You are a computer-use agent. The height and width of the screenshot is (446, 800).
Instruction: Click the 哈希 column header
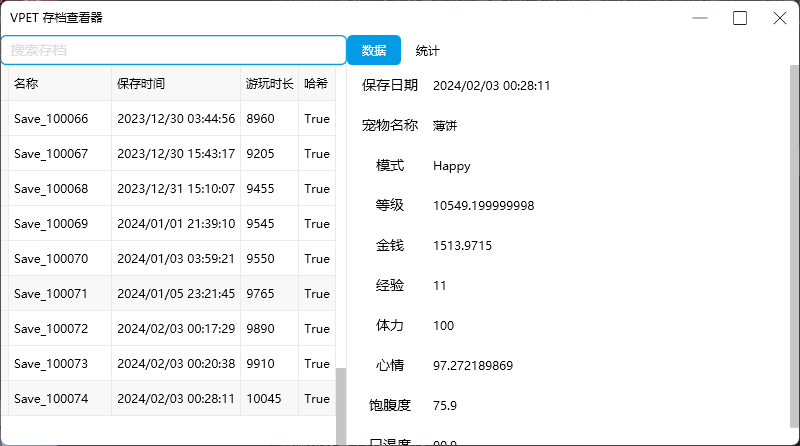tap(317, 84)
